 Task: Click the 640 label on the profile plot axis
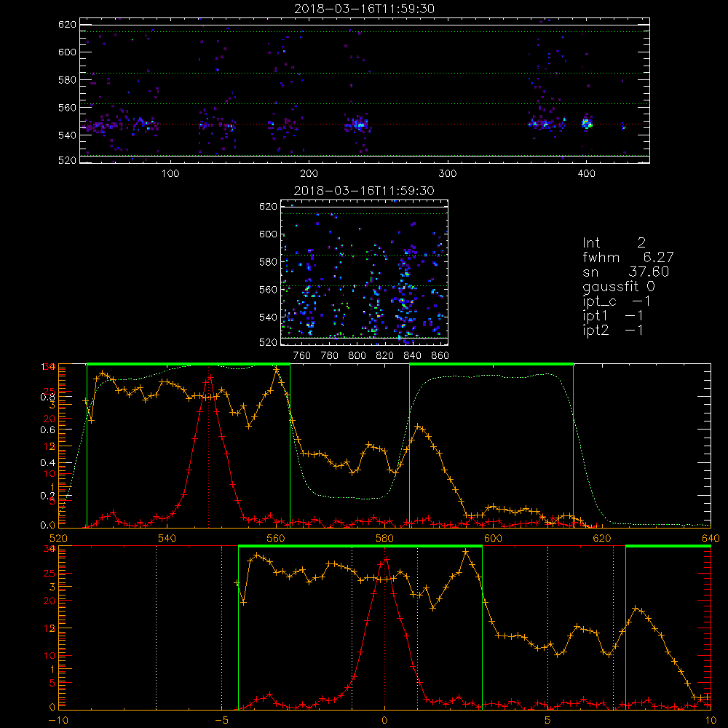(x=711, y=538)
